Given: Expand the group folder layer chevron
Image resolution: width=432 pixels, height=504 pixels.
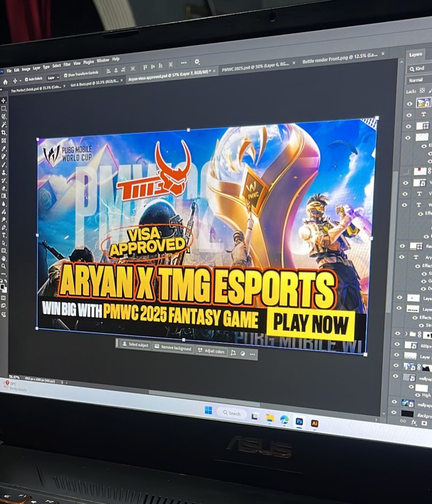Looking at the screenshot, I should pos(406,334).
